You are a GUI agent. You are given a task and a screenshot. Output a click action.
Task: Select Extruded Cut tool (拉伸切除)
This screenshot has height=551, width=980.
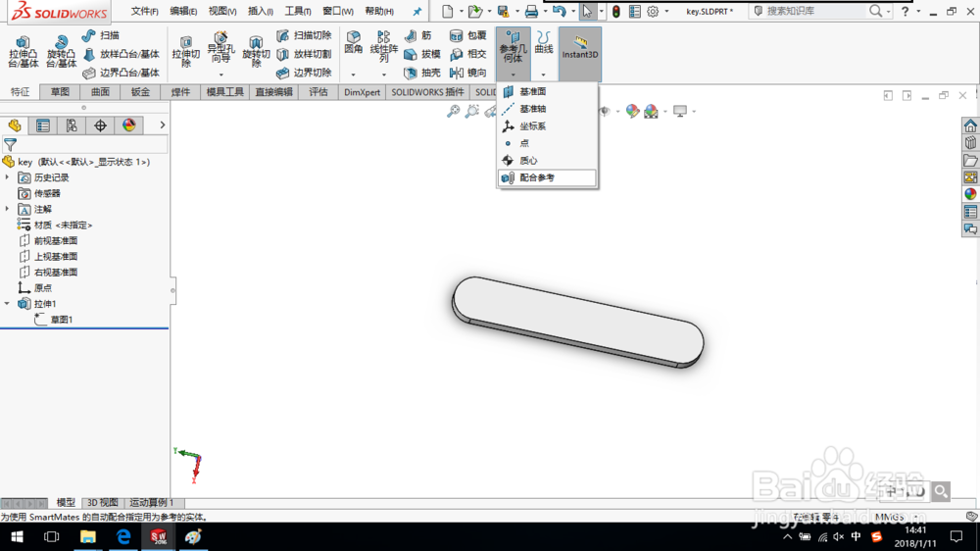click(185, 51)
